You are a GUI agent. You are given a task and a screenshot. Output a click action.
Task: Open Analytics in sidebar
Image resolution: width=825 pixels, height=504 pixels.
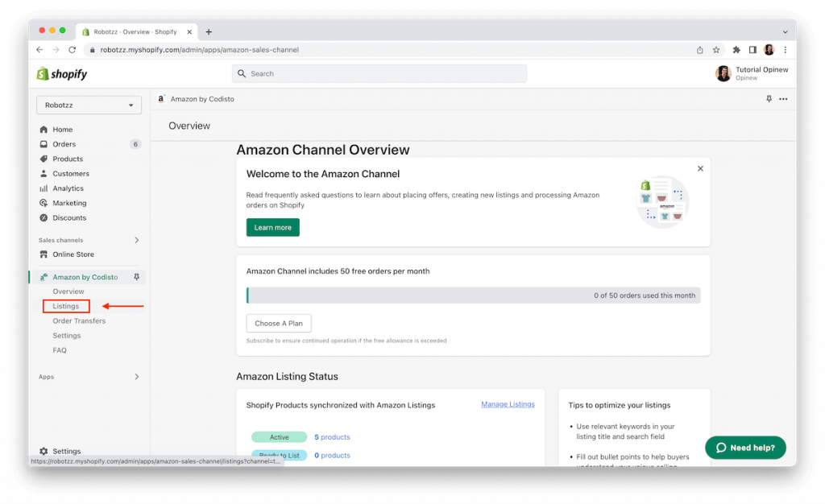click(x=68, y=188)
